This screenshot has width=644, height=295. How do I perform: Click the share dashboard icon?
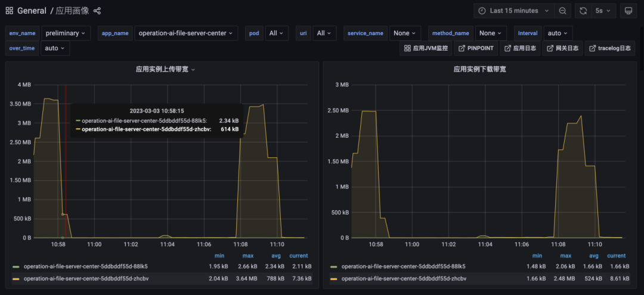point(97,11)
